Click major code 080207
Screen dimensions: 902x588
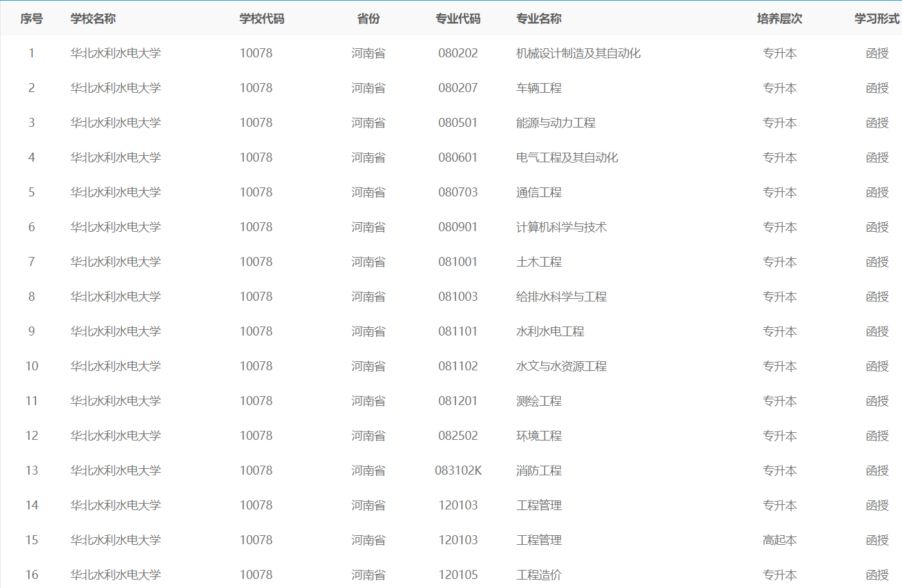pos(458,88)
